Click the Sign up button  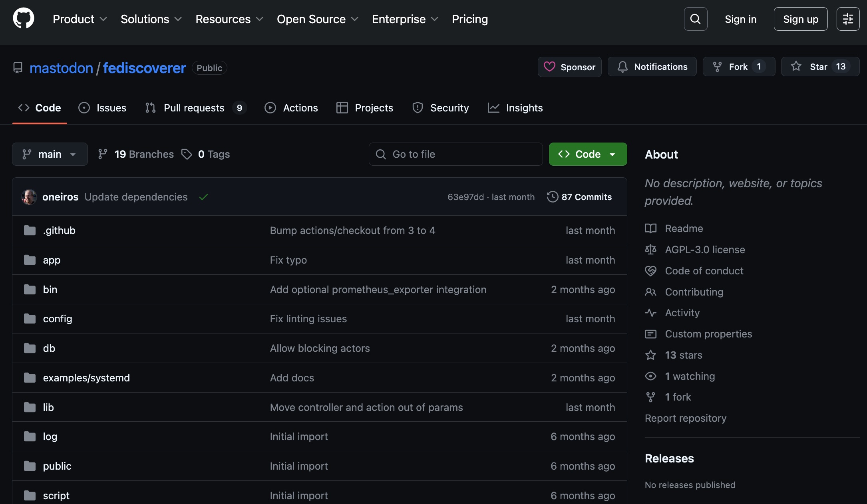coord(801,19)
